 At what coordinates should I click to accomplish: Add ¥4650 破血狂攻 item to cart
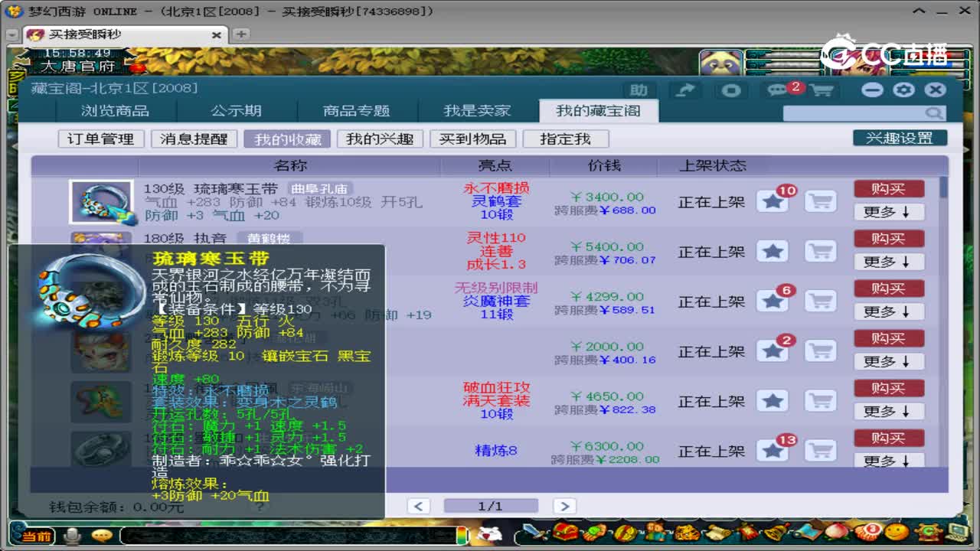[x=821, y=401]
